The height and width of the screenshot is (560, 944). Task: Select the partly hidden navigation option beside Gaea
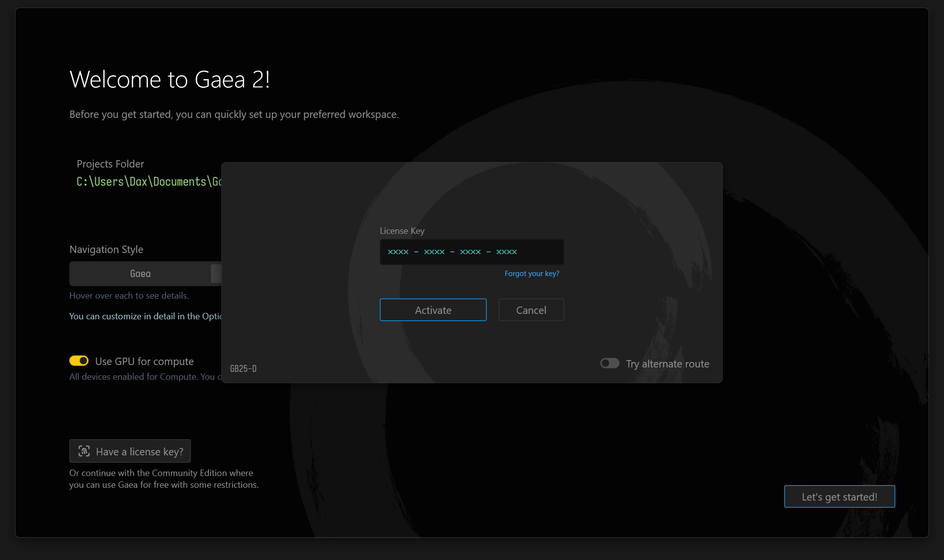click(x=216, y=274)
